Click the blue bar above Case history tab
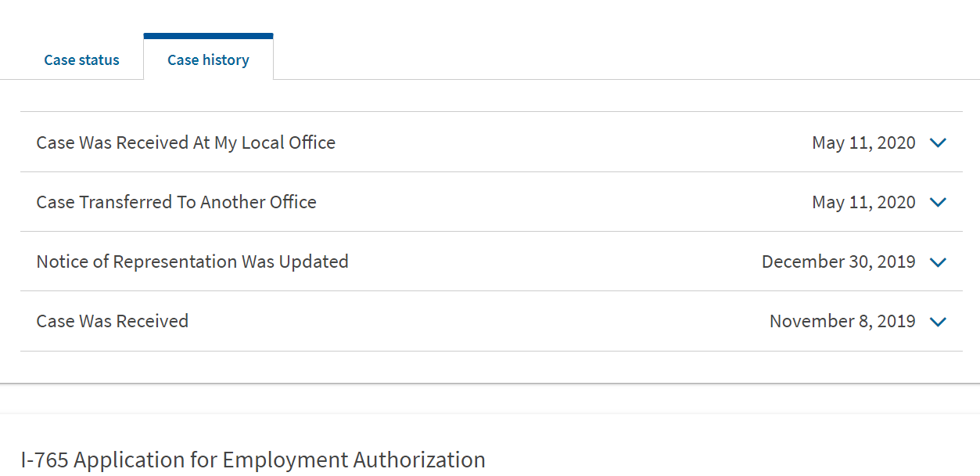980x476 pixels. (x=208, y=36)
